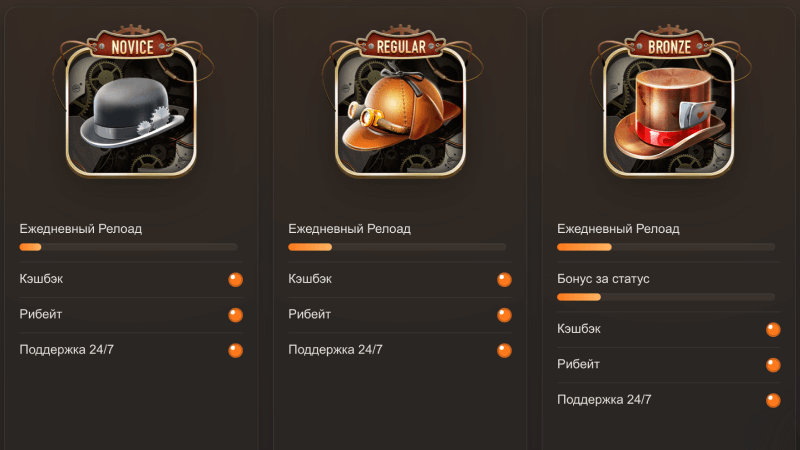Click the orange Поддержка 24/7 indicator in Novice card
This screenshot has width=800, height=450.
[x=235, y=351]
